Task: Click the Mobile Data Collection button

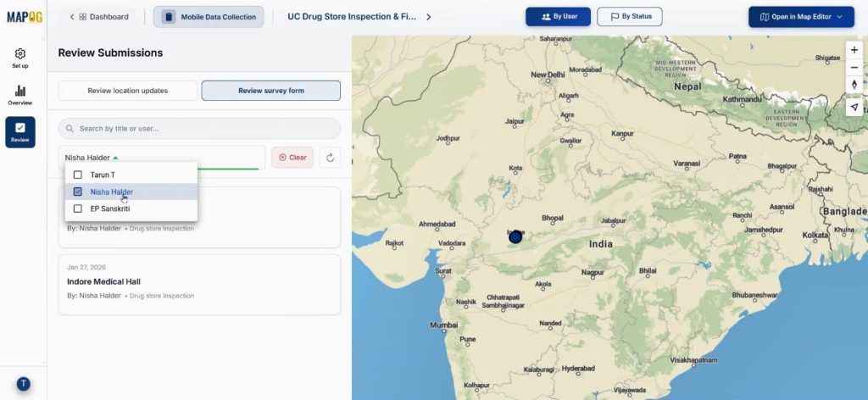Action: (209, 17)
